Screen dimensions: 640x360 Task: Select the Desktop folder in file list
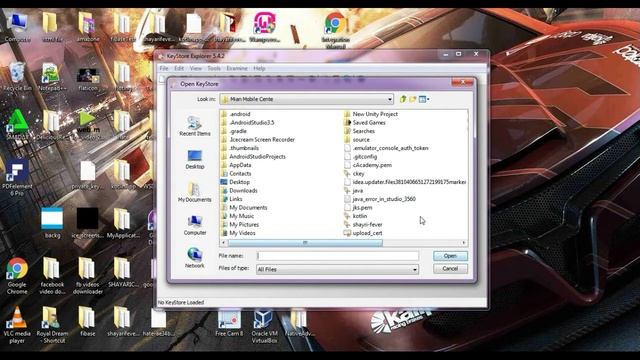[235, 182]
